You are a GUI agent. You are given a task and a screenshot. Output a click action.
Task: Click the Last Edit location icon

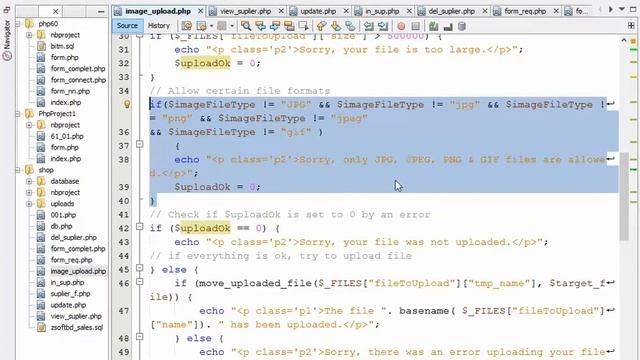click(x=187, y=26)
